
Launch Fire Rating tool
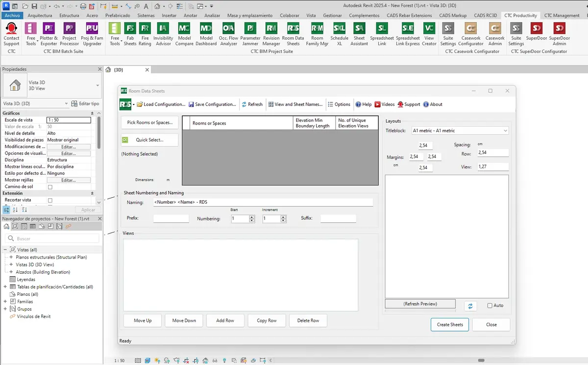(x=145, y=34)
